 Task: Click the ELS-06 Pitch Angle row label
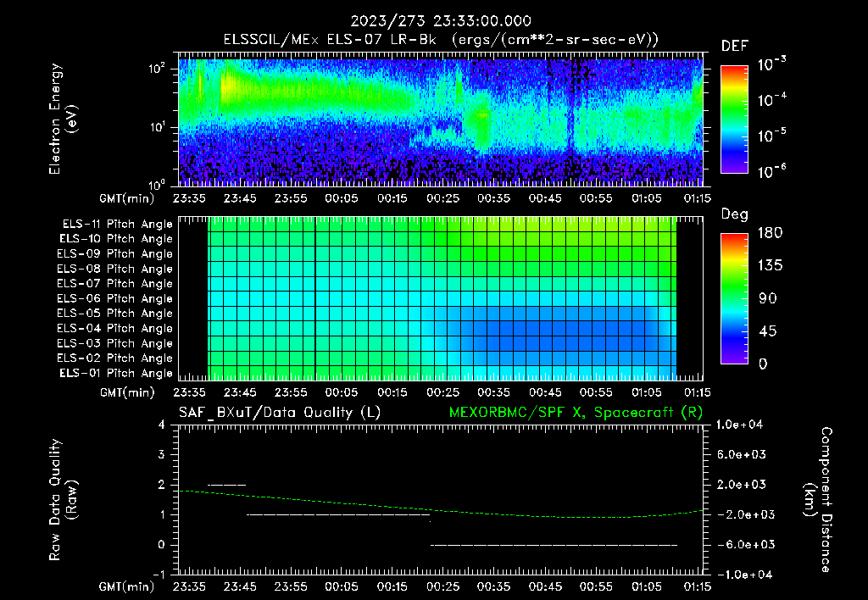click(x=114, y=299)
